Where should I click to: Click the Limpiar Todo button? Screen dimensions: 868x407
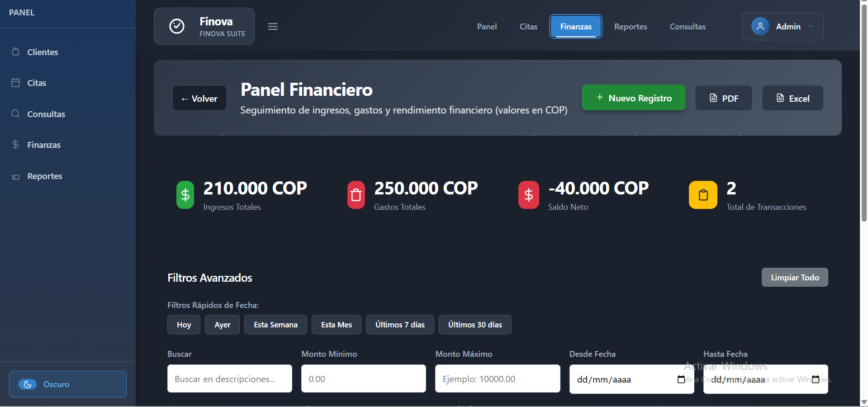(x=794, y=277)
